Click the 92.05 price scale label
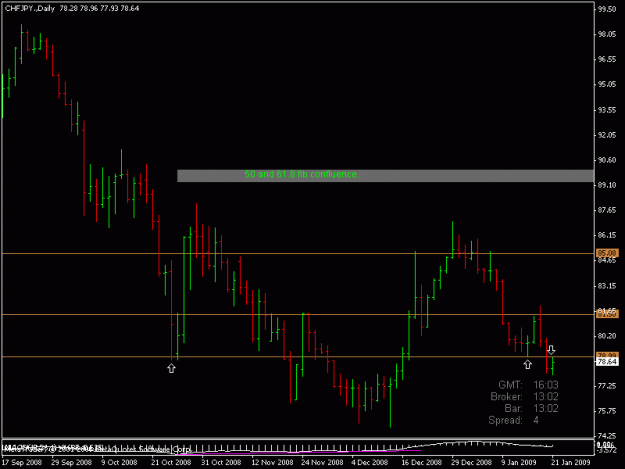 pos(607,135)
